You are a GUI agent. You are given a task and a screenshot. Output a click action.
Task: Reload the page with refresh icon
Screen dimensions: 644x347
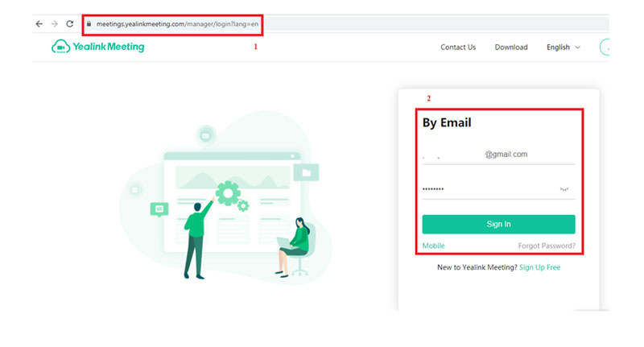[x=70, y=24]
